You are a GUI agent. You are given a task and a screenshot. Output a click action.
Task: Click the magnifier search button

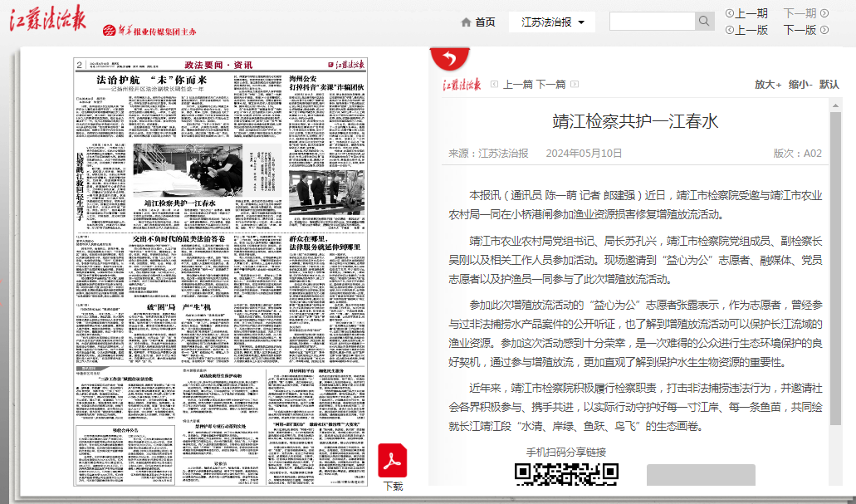coord(704,21)
